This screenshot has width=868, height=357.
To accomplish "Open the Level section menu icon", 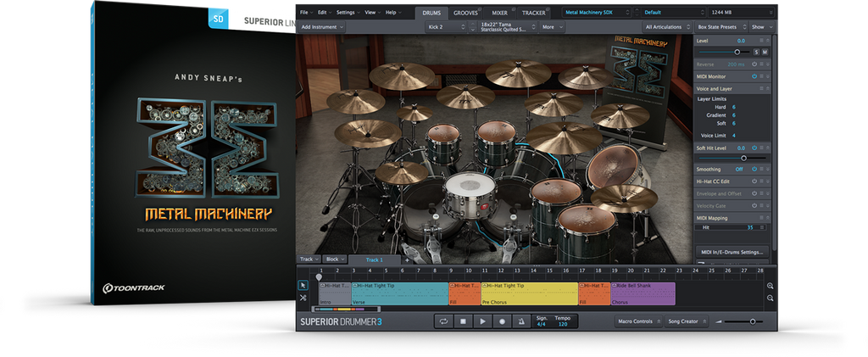I will tap(761, 41).
